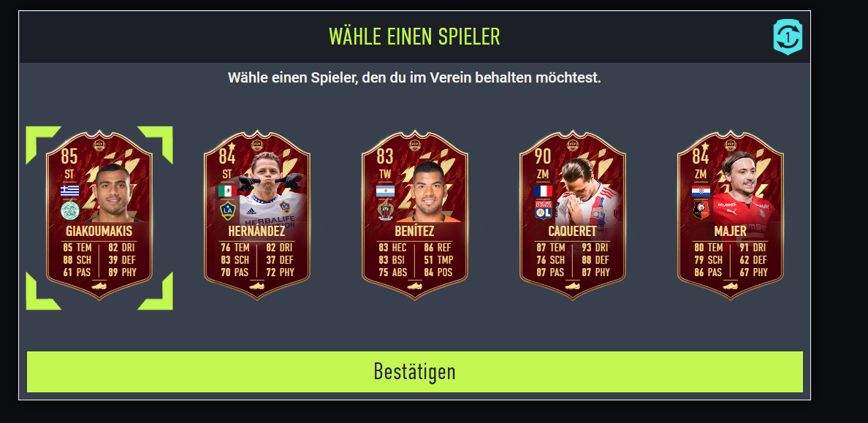This screenshot has width=868, height=423.
Task: Click the Rennes club badge on Majer card
Action: tap(701, 210)
